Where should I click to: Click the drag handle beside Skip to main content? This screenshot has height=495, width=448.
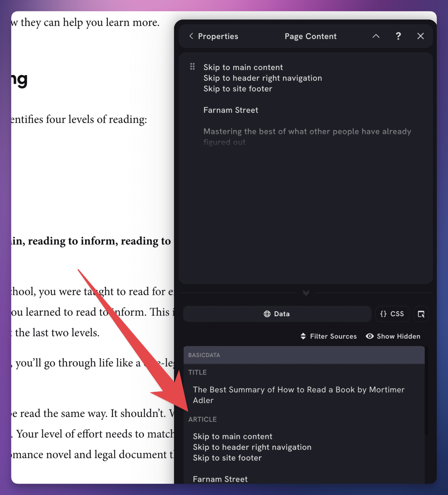[x=192, y=67]
